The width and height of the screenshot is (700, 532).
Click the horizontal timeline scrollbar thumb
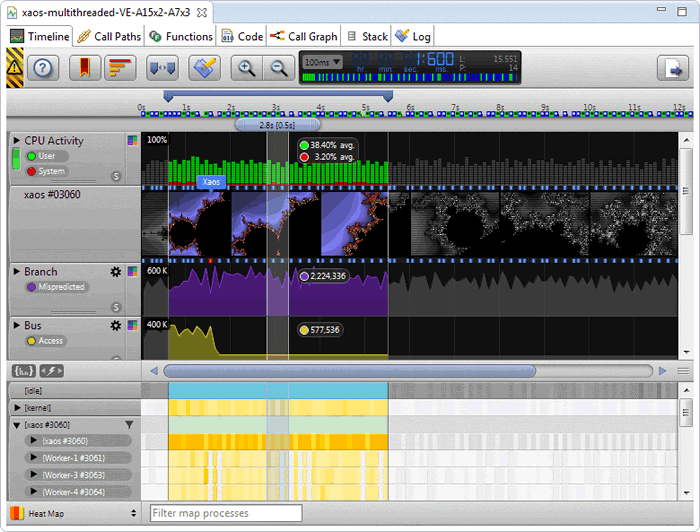(400, 371)
